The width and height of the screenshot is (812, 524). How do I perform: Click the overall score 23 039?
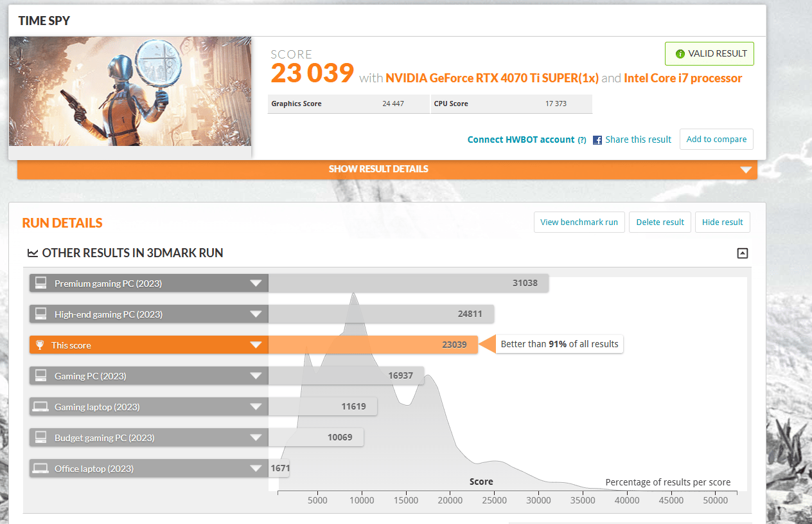point(312,73)
